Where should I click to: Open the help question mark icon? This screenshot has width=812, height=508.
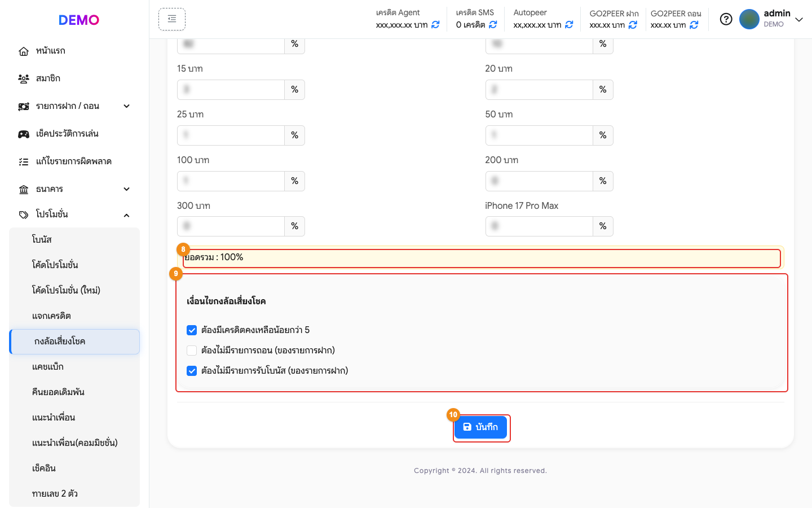pos(726,19)
